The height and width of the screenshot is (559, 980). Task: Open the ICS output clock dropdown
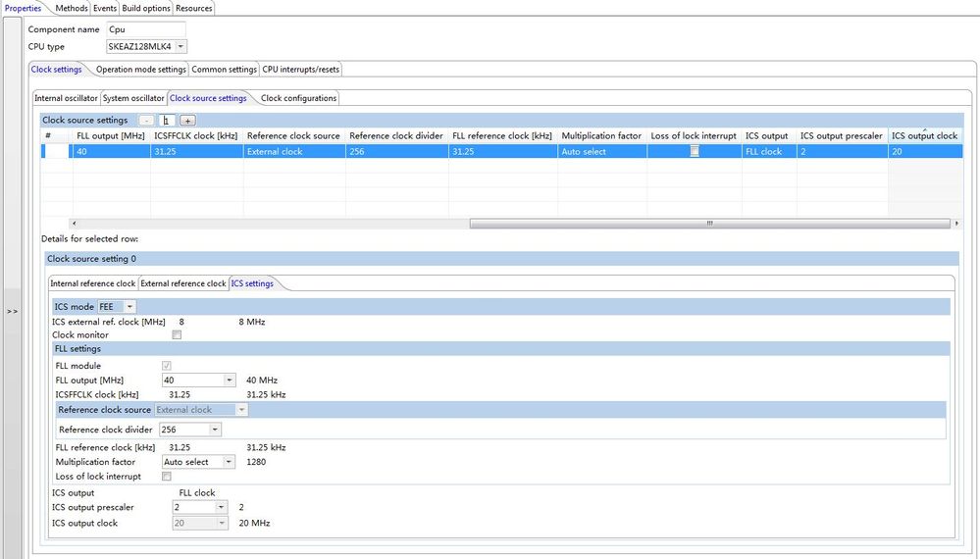221,523
